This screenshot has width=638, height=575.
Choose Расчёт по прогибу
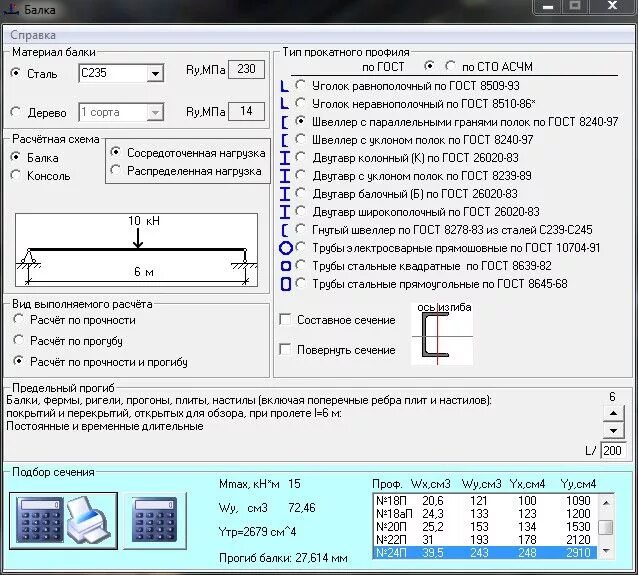tap(18, 340)
